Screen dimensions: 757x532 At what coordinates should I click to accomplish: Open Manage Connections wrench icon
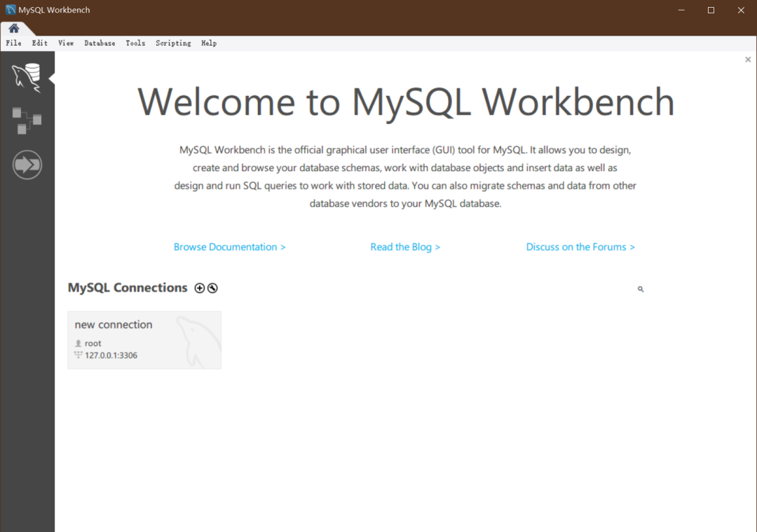click(x=212, y=288)
